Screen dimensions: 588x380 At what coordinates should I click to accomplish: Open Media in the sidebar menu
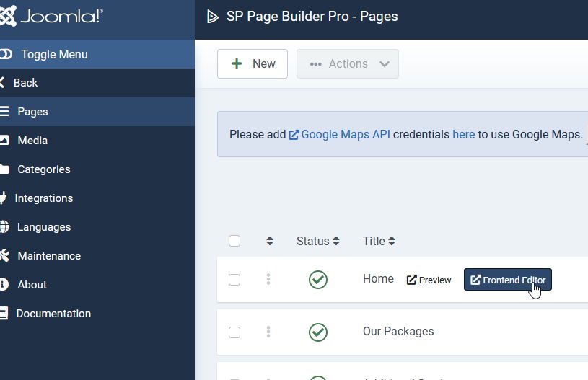(x=32, y=141)
